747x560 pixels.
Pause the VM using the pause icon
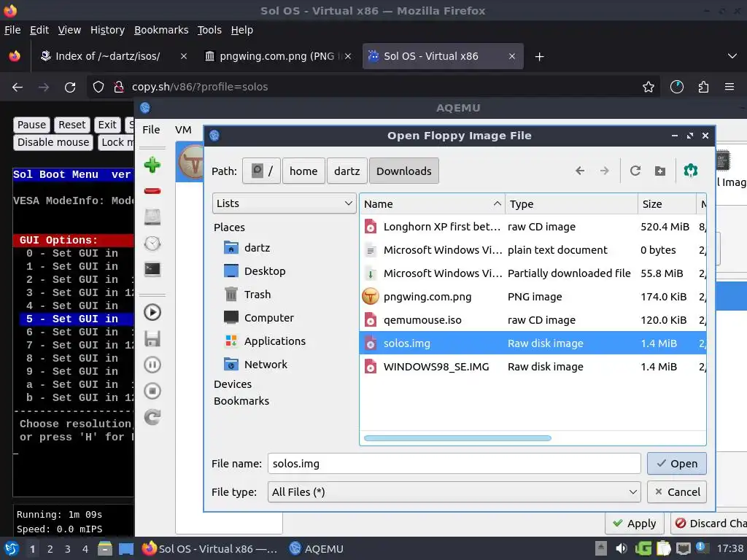pos(152,365)
